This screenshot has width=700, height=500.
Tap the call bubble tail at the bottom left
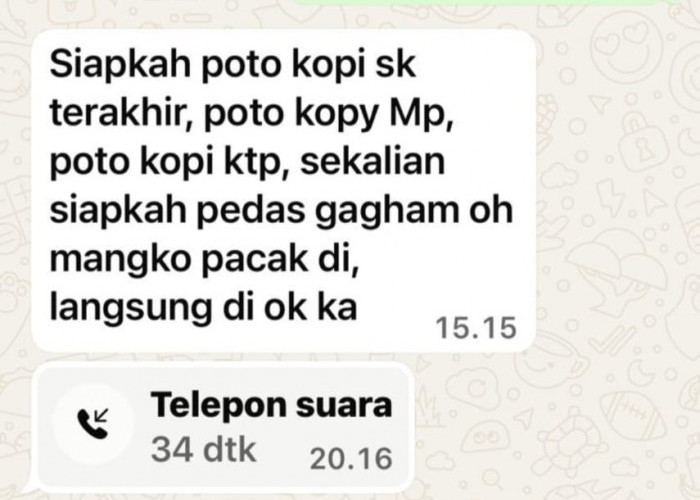coord(30,487)
